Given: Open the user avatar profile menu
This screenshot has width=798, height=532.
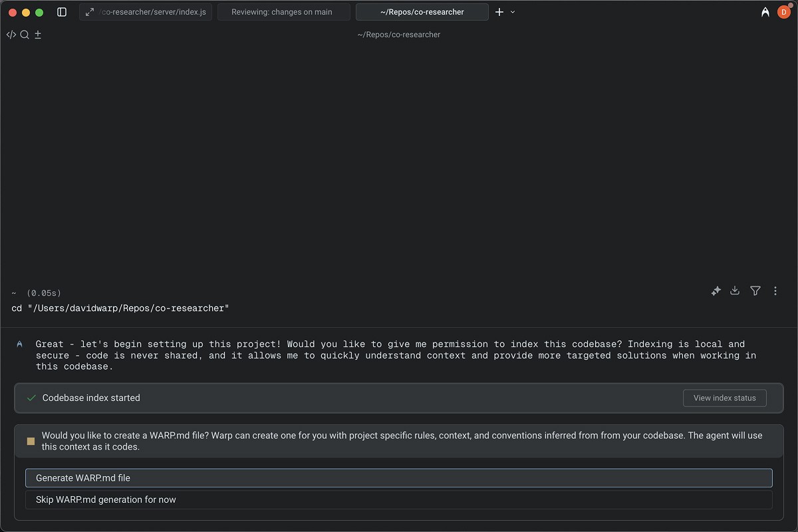Looking at the screenshot, I should pyautogui.click(x=783, y=12).
